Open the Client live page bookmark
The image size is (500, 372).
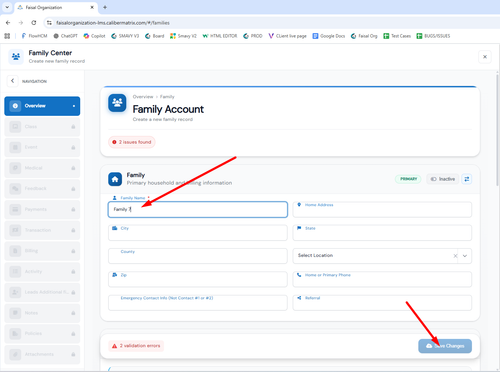pyautogui.click(x=287, y=36)
